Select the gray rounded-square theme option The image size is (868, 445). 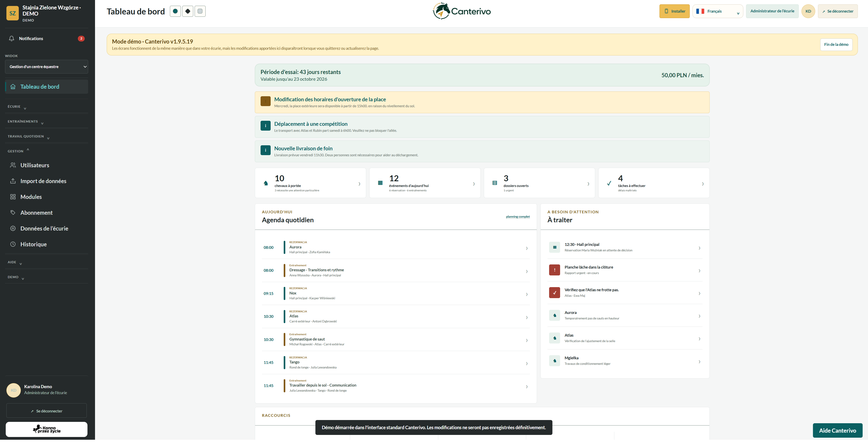[x=200, y=11]
